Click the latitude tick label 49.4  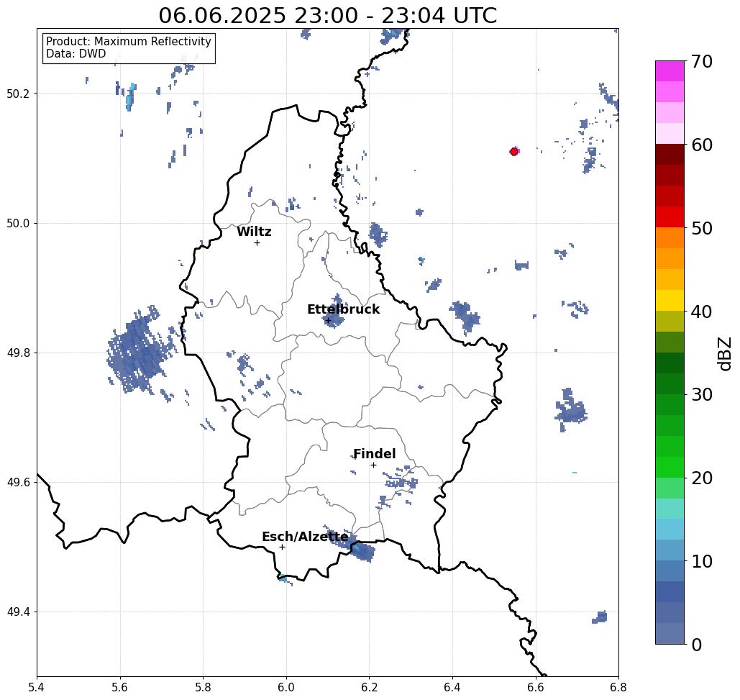pos(17,612)
